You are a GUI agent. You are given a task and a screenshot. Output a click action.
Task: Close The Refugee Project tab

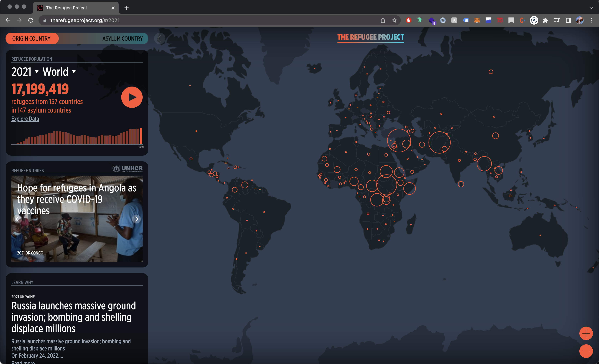(x=113, y=8)
